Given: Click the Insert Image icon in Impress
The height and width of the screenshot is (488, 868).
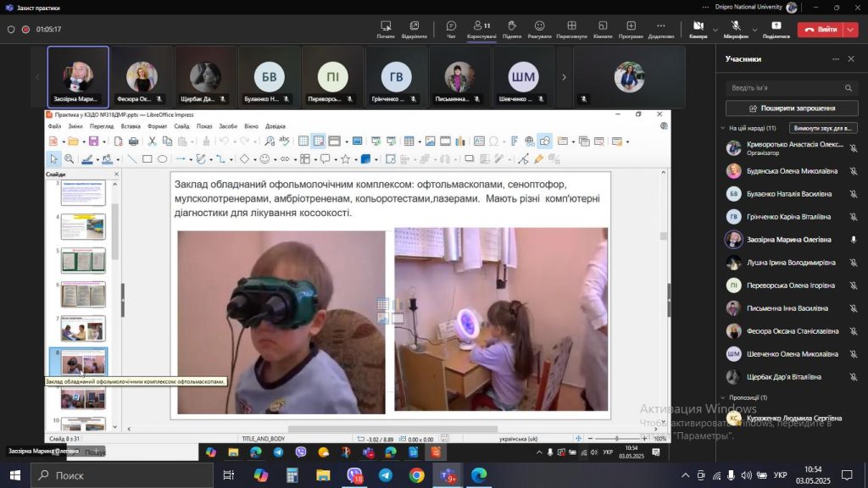Looking at the screenshot, I should click(430, 141).
